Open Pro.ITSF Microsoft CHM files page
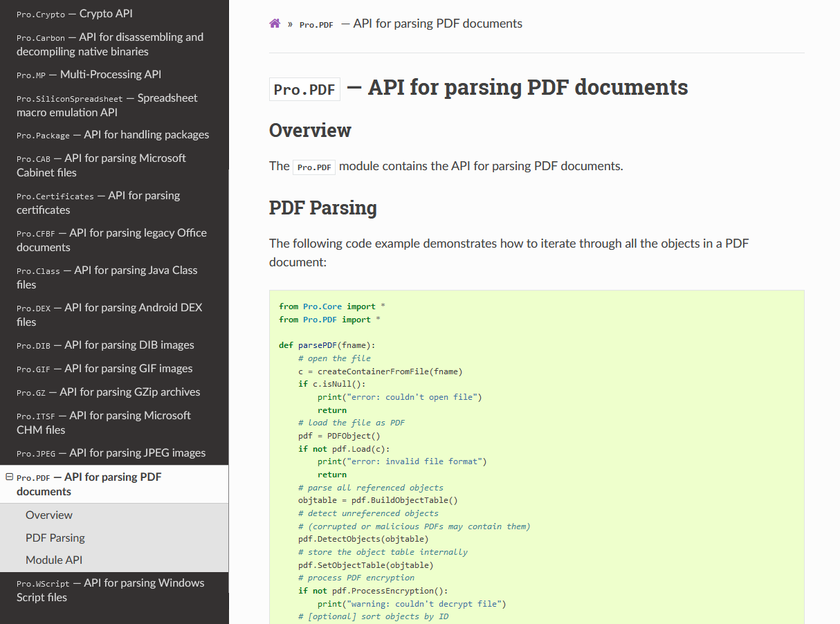The width and height of the screenshot is (840, 624). pyautogui.click(x=114, y=423)
